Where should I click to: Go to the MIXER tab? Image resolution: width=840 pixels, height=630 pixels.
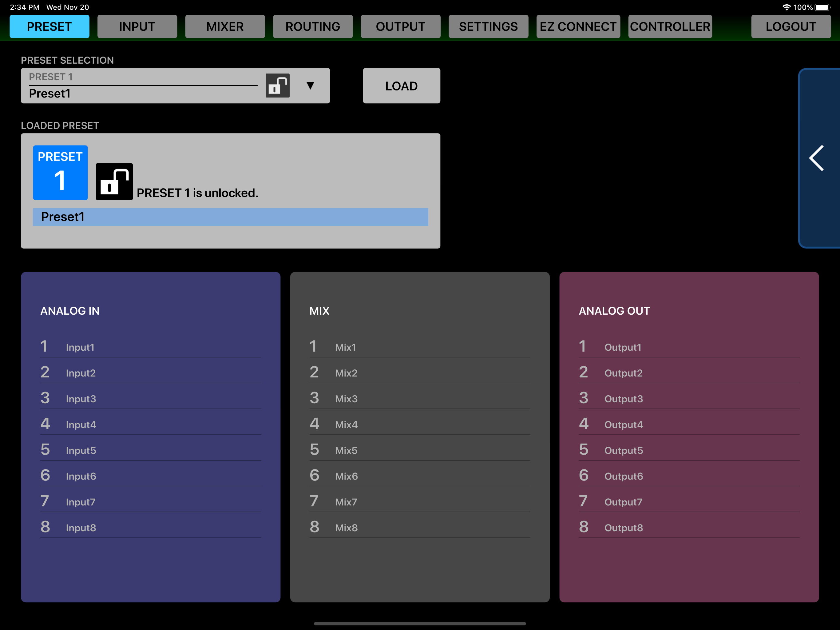pyautogui.click(x=225, y=26)
